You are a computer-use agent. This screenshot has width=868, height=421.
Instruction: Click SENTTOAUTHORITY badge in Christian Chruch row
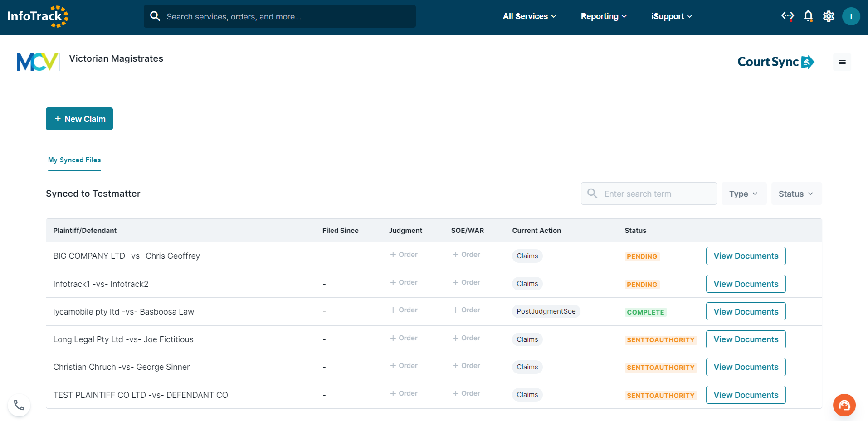pyautogui.click(x=660, y=368)
